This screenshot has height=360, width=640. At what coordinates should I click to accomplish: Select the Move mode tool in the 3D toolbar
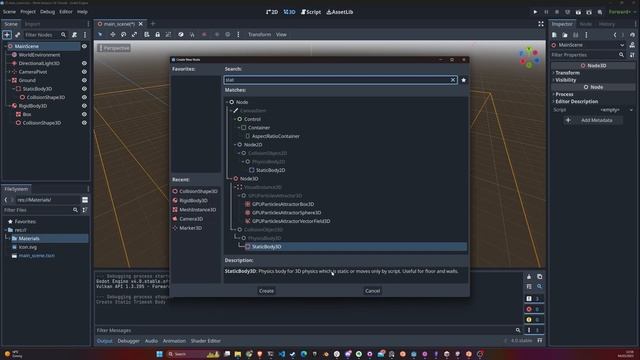coord(112,35)
